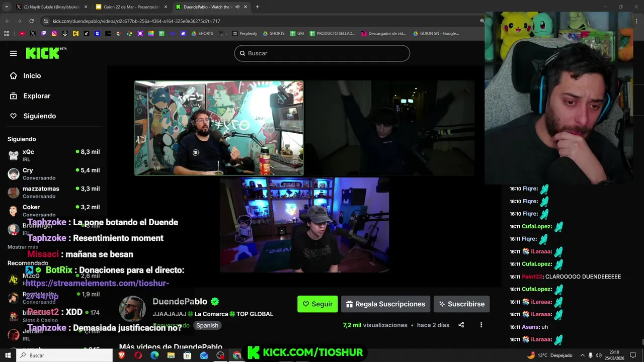Open a new browser tab
The width and height of the screenshot is (644, 362).
coord(257,7)
